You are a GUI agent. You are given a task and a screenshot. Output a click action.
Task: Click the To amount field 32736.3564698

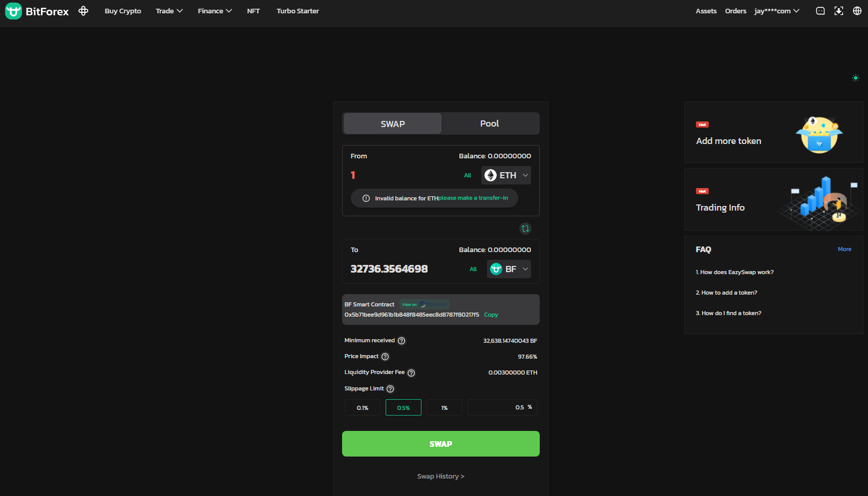389,269
